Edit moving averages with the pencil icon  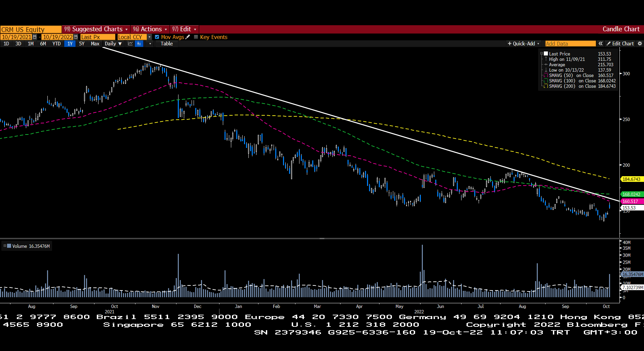coord(188,37)
